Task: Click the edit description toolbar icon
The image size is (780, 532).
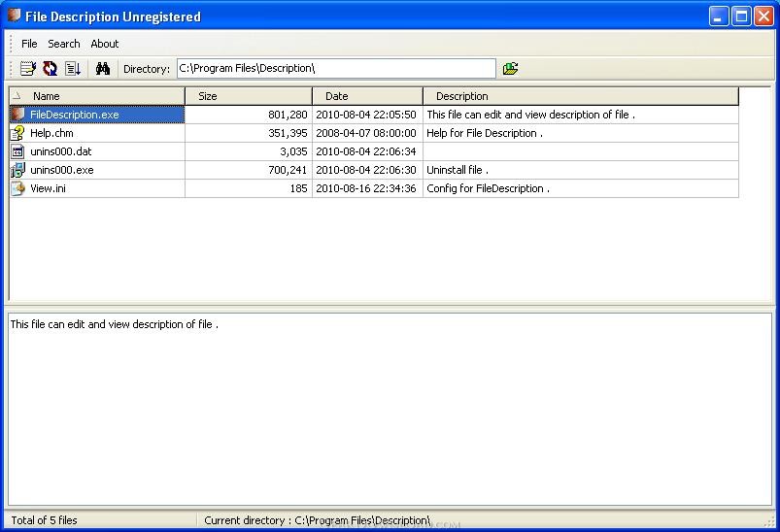Action: click(28, 68)
